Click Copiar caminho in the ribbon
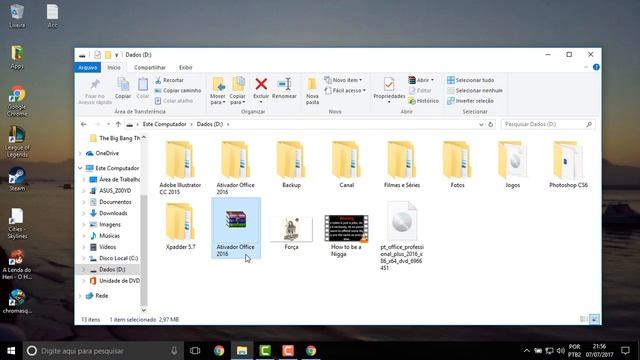The height and width of the screenshot is (360, 640). pos(178,91)
